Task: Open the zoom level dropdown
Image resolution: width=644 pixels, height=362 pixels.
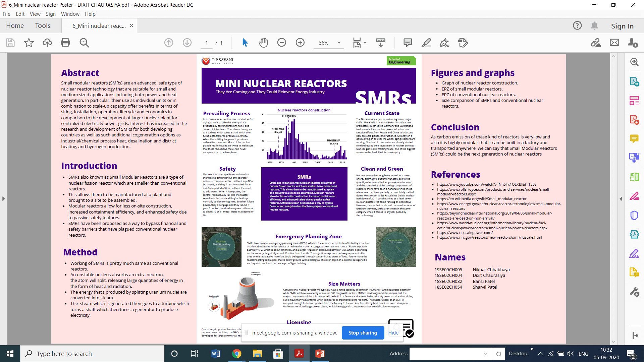Action: point(339,43)
